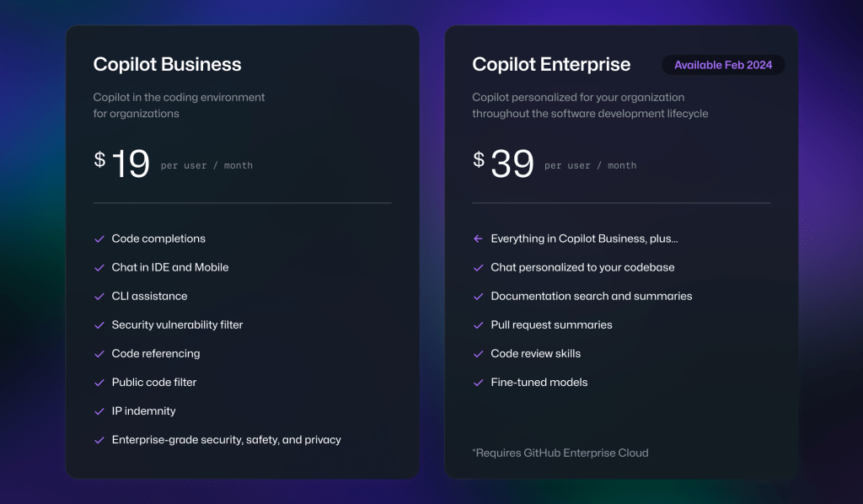
Task: Click the checkmark beside Fine-tuned models
Action: [478, 382]
